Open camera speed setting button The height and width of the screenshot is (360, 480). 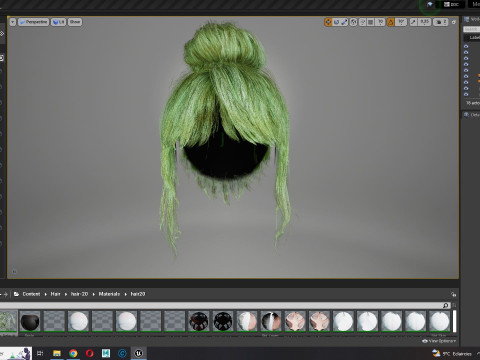tap(441, 22)
